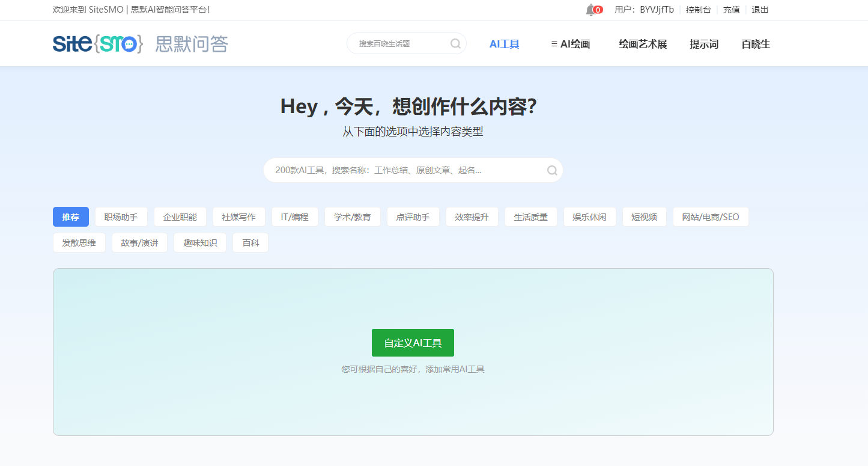Select the 百科 filter chip
Screen dimensions: 868x466
click(x=250, y=242)
